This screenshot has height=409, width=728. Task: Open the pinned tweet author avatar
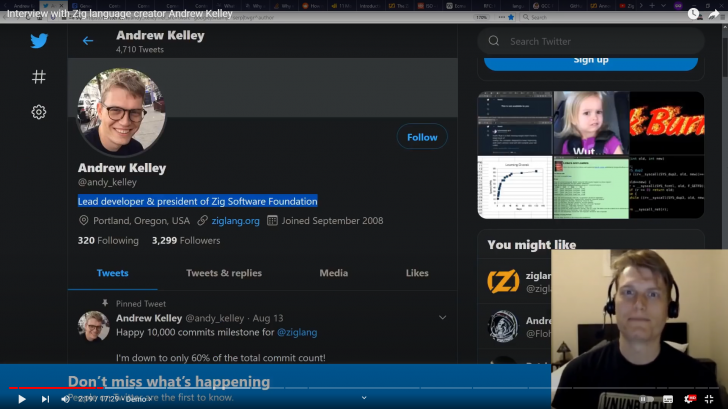tap(93, 326)
